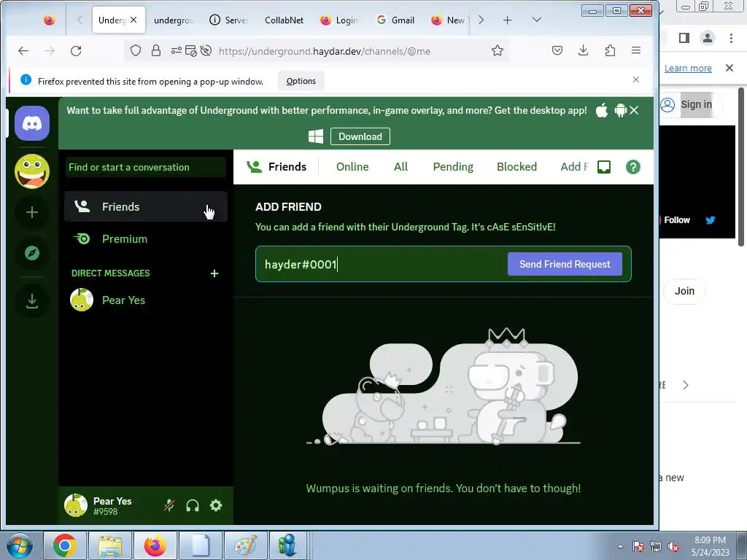The image size is (747, 560).
Task: Switch to the CollabNet tab
Action: 285,20
